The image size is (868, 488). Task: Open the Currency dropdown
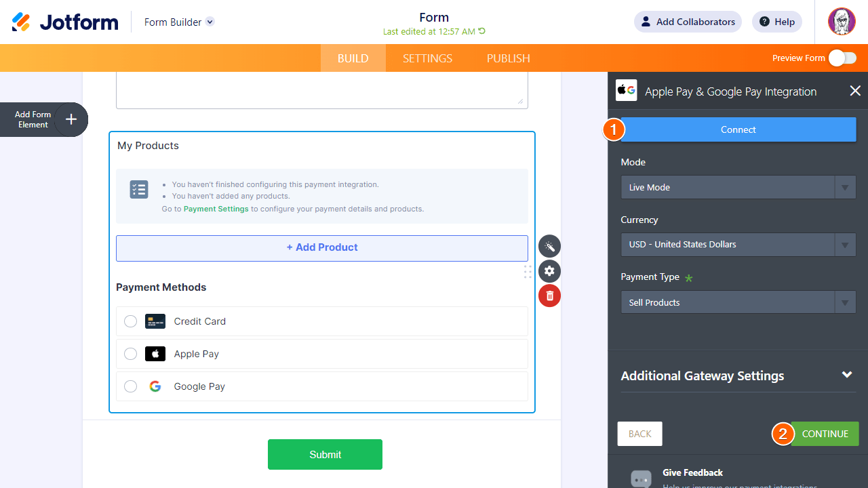click(738, 245)
